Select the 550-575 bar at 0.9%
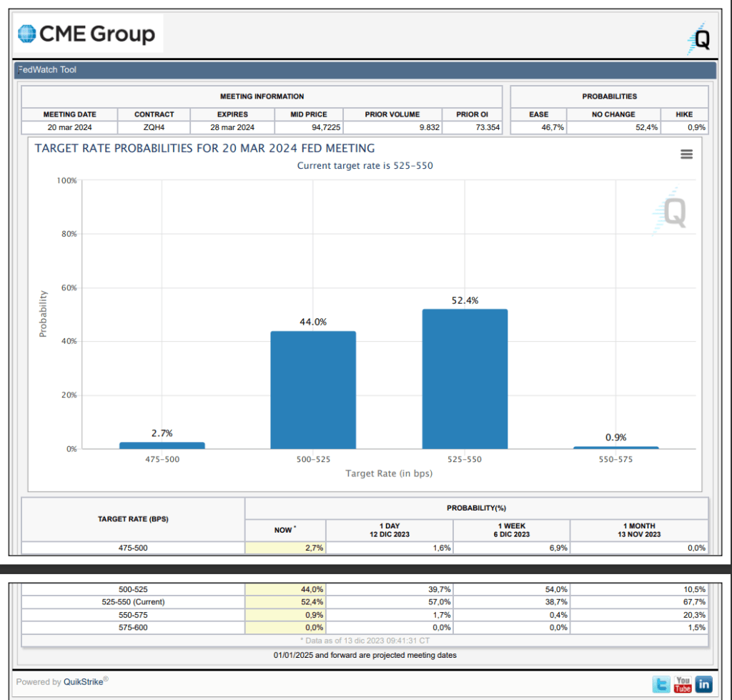732x700 pixels. click(615, 448)
